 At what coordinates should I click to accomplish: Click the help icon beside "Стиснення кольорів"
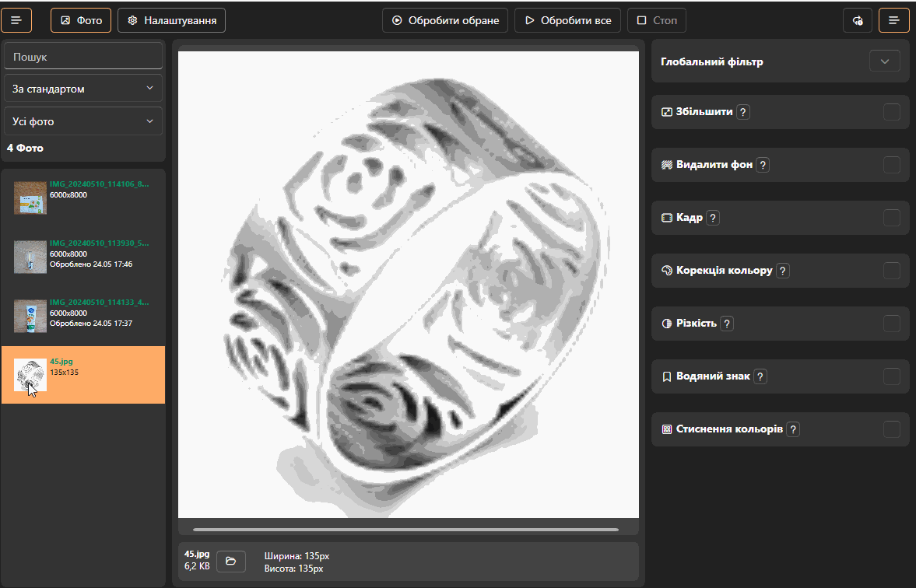(x=793, y=429)
